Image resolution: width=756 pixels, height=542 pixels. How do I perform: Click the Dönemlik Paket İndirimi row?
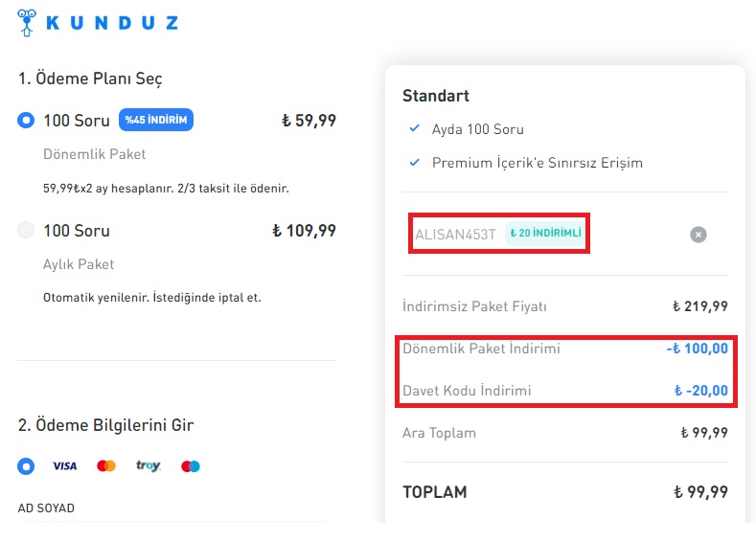565,349
